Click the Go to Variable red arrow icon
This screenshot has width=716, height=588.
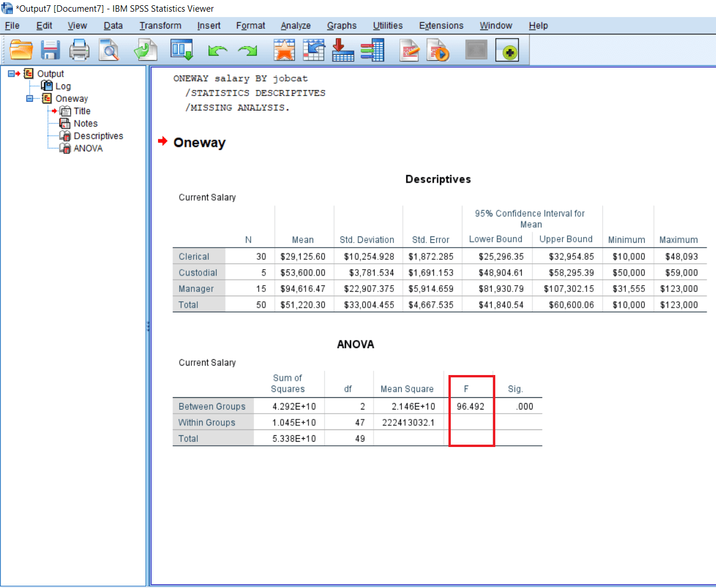(x=342, y=50)
